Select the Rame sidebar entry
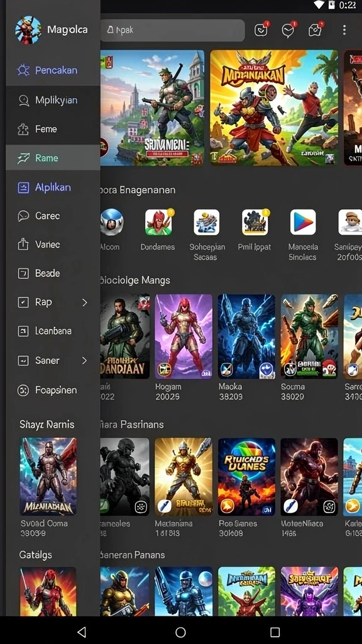362x644 pixels. coord(53,158)
